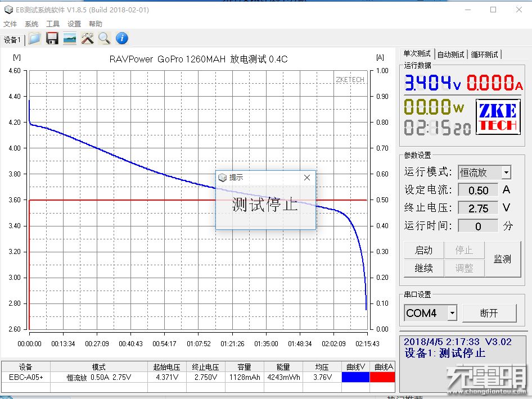Viewport: 532px width, 399px height.
Task: Click the timestamp 2018/4/5 2:17:33 V3.02
Action: click(458, 342)
